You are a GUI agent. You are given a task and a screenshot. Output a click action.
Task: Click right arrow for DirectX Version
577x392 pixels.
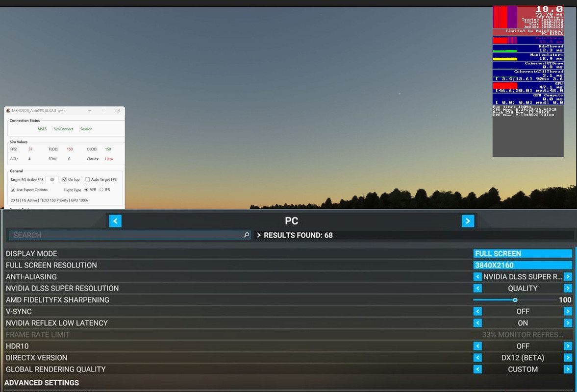[568, 358]
